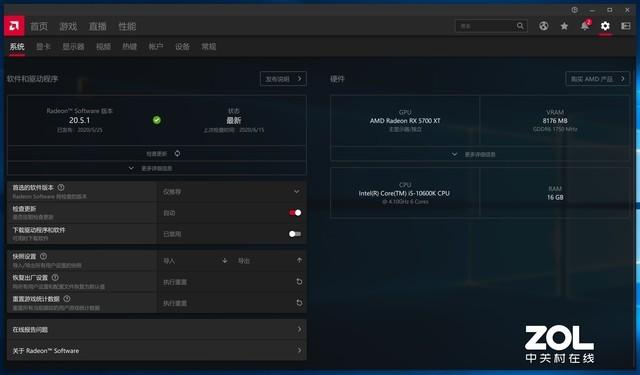Screen dimensions: 640x375
Task: Click the help icon beside 恢复出厂设置
Action: coord(55,277)
